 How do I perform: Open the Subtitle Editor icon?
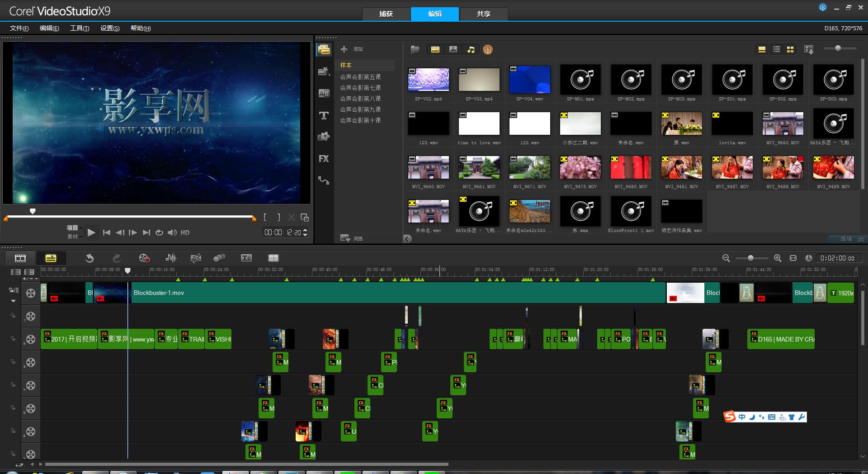pyautogui.click(x=246, y=258)
